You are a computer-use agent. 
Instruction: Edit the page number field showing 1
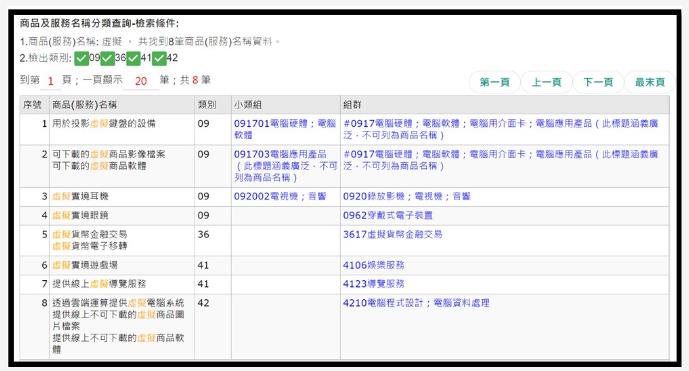51,81
